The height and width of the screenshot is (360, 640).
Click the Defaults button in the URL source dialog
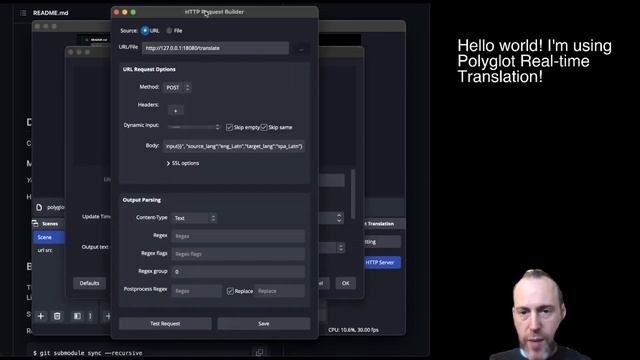click(x=89, y=283)
